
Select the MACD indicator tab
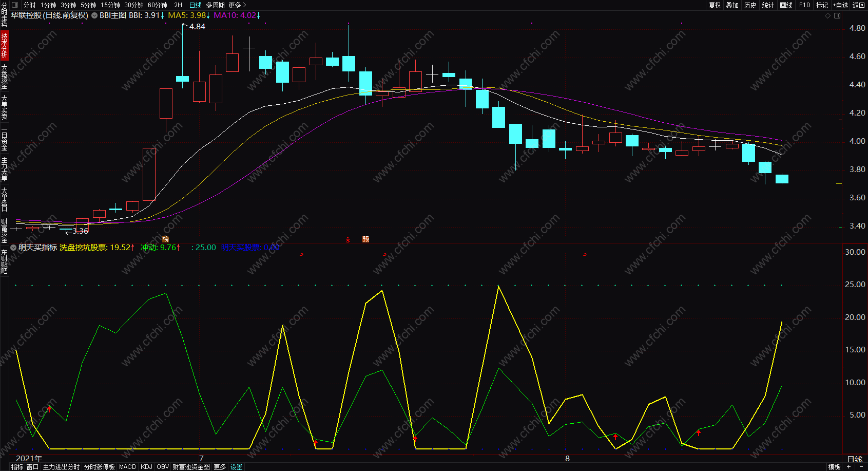click(128, 467)
